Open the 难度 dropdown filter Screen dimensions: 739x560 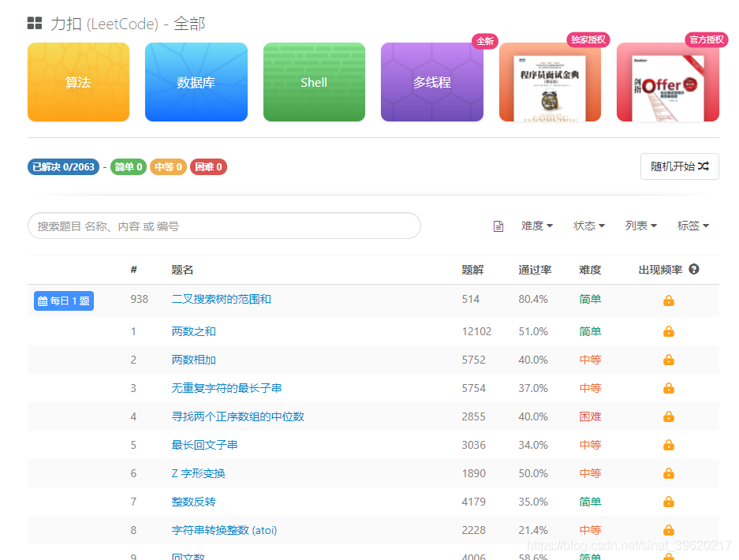537,226
